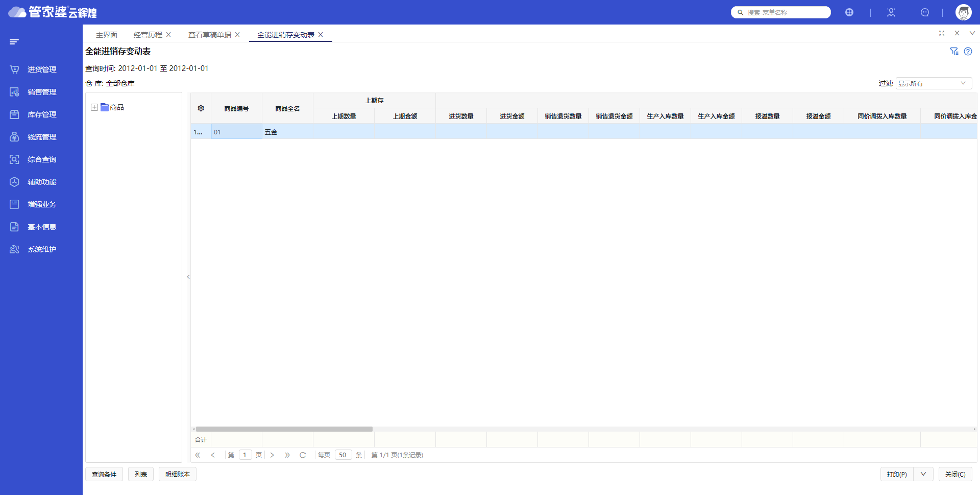
Task: Click the 进货数量 column header
Action: coord(461,116)
